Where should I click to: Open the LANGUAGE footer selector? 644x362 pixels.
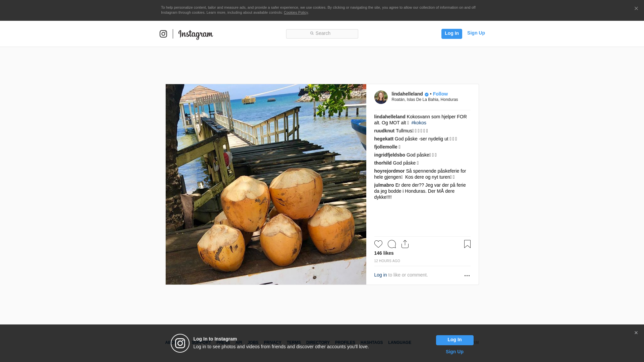coord(399,343)
